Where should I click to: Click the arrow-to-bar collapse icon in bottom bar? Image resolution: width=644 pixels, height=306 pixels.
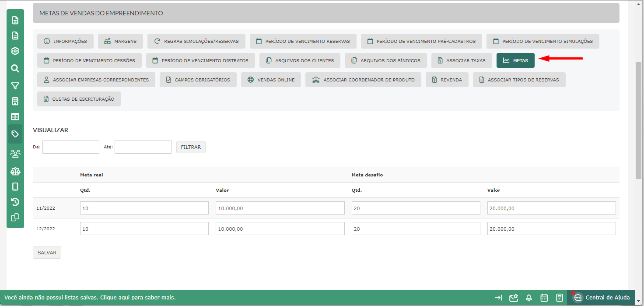point(498,298)
